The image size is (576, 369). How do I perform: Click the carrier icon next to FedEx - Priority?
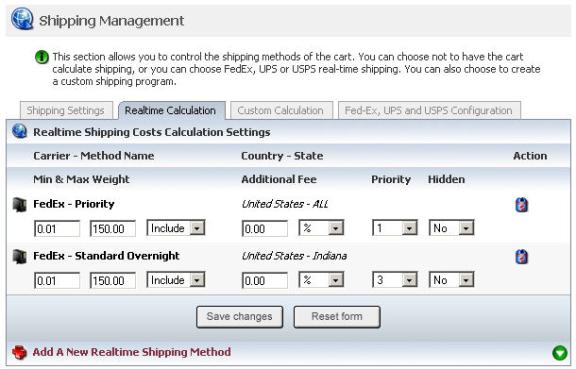click(x=19, y=204)
